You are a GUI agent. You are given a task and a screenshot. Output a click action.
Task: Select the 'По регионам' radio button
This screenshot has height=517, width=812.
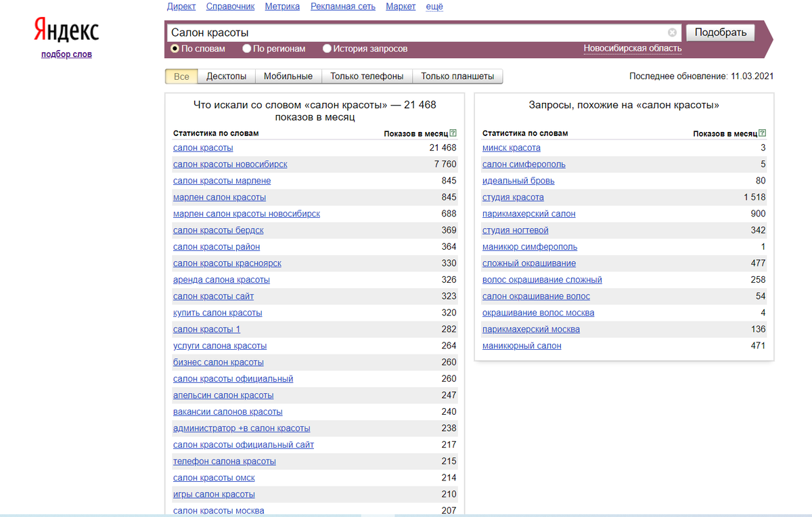point(247,49)
